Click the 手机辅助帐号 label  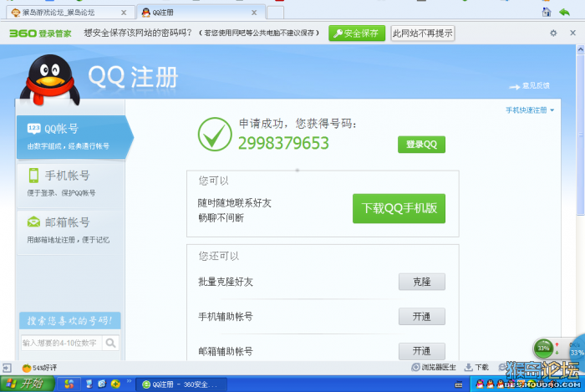pos(226,317)
